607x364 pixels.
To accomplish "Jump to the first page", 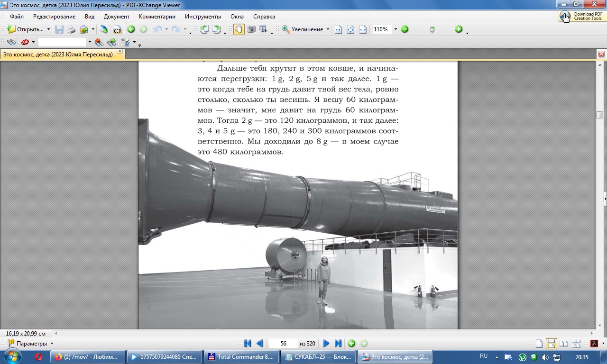I will tap(247, 344).
